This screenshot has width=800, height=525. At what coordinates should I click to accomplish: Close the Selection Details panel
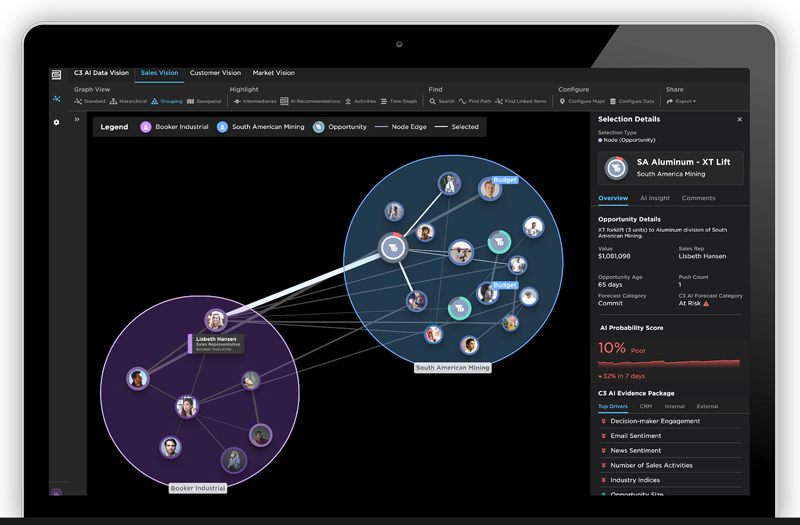739,119
